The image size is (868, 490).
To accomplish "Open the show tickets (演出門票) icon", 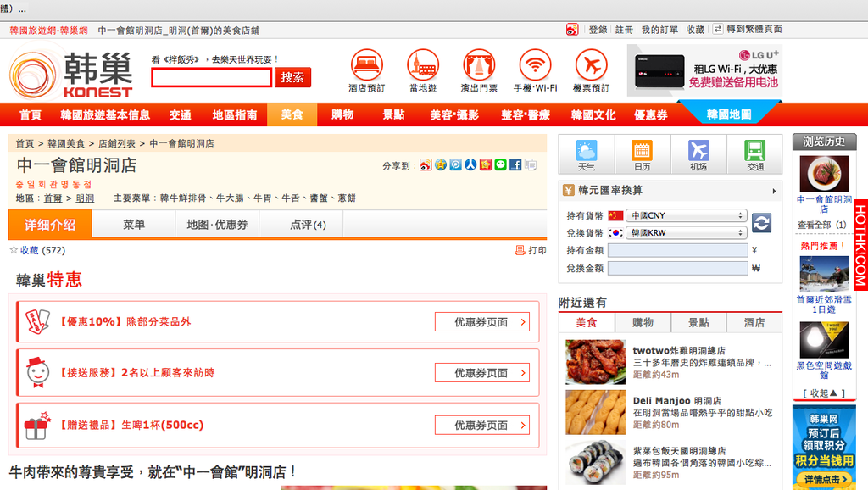I will point(479,65).
